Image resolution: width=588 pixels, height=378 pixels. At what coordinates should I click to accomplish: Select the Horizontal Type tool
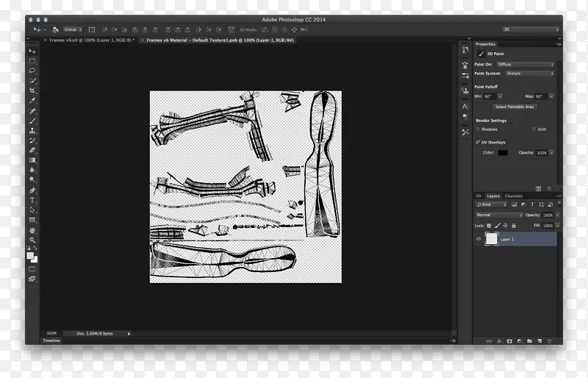32,200
